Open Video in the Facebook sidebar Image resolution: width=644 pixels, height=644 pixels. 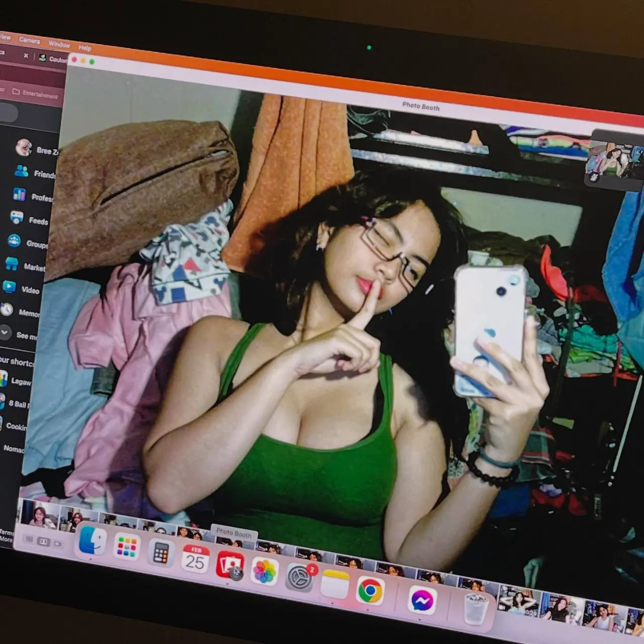point(23,288)
